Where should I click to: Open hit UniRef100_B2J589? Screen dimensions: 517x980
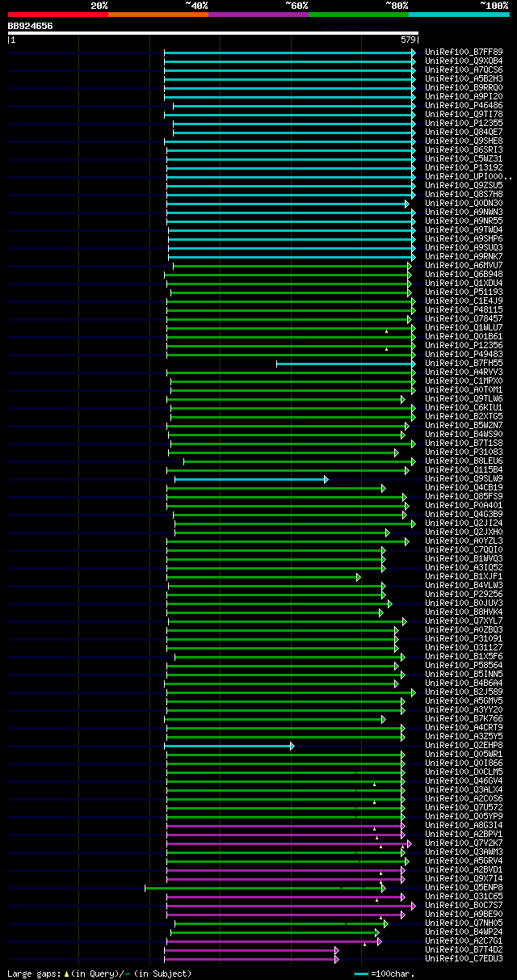pyautogui.click(x=464, y=692)
